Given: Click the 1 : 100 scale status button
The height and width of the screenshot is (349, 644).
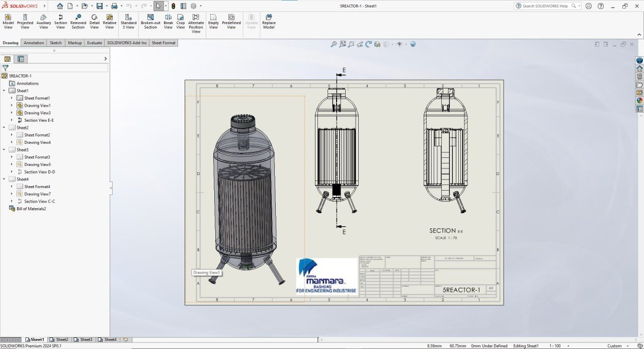Looking at the screenshot, I should [555, 346].
